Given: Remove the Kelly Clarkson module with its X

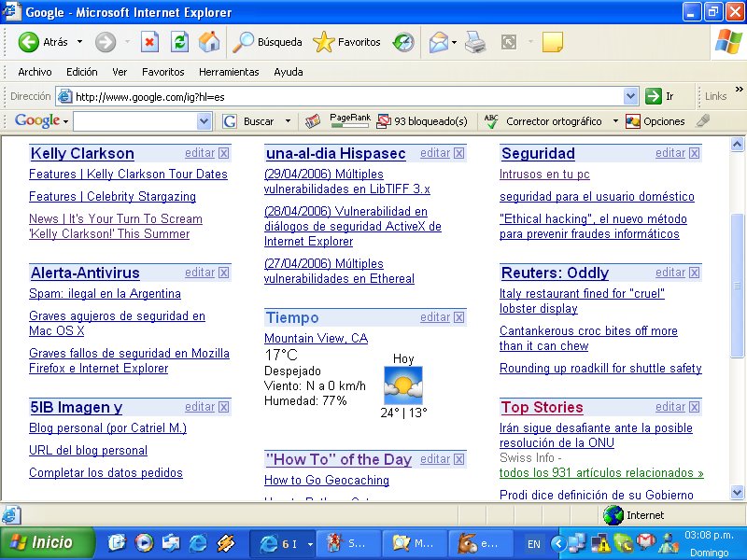Looking at the screenshot, I should click(223, 153).
